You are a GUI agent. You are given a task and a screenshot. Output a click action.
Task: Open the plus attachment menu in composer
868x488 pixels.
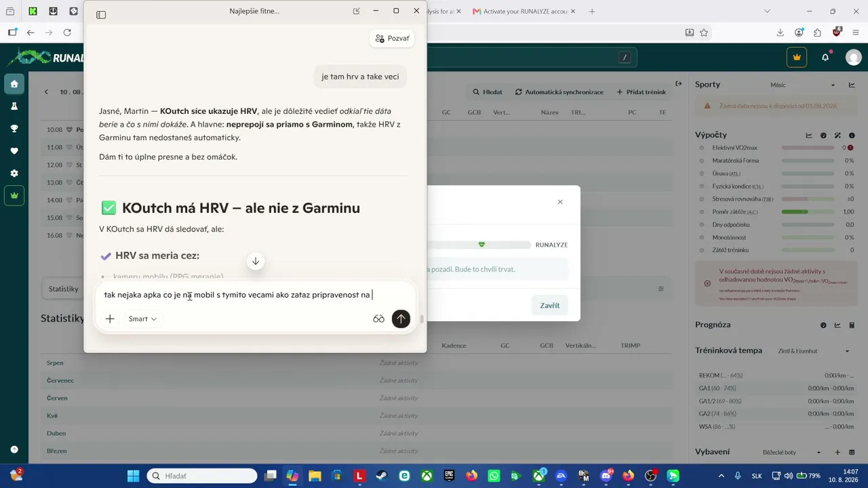pos(110,319)
